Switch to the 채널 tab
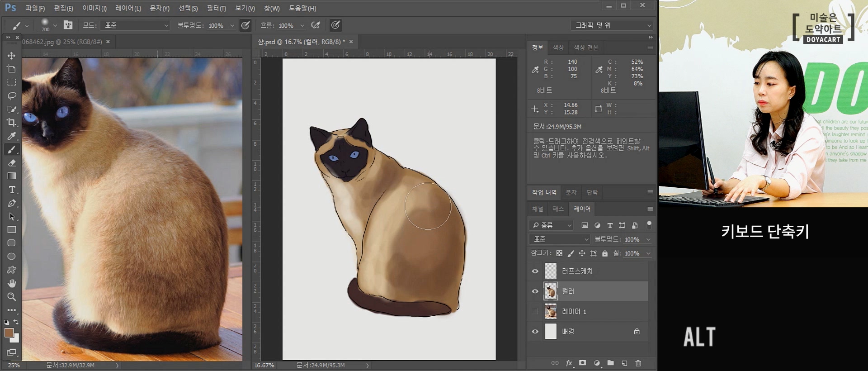868x371 pixels. tap(538, 209)
